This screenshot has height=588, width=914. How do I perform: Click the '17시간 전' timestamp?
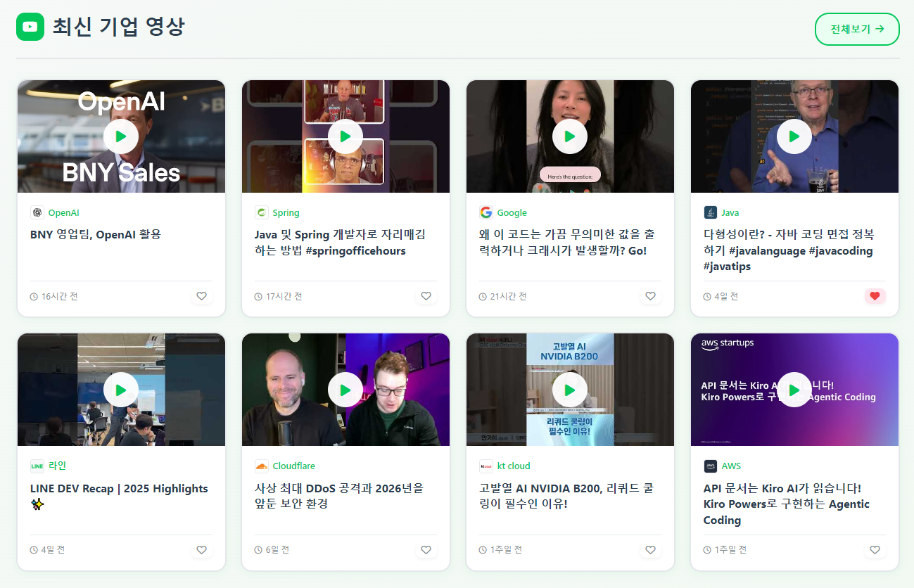click(284, 296)
